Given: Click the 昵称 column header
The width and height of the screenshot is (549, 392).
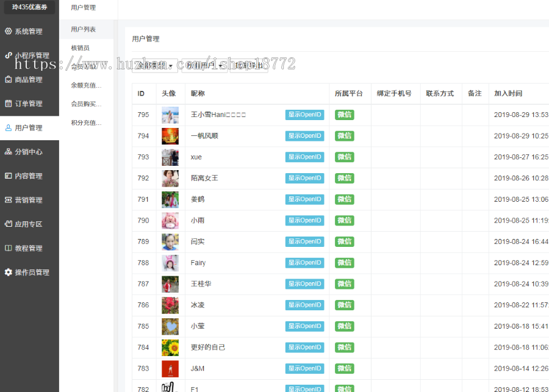Looking at the screenshot, I should pyautogui.click(x=198, y=93).
